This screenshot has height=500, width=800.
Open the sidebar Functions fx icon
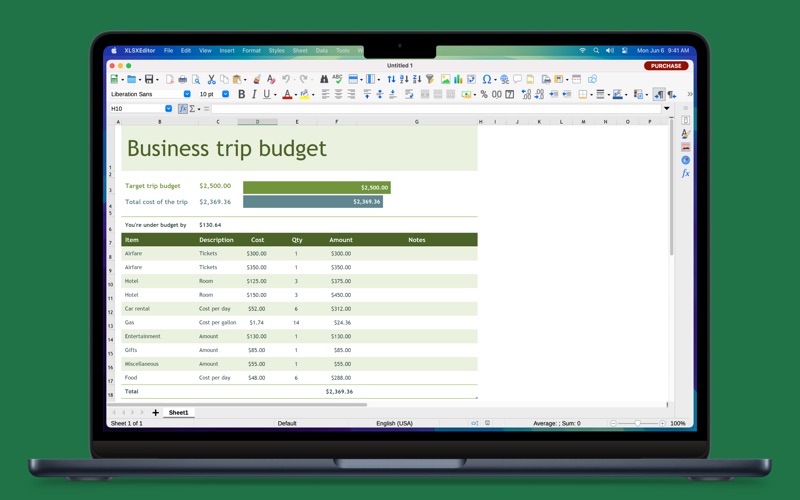pos(685,173)
